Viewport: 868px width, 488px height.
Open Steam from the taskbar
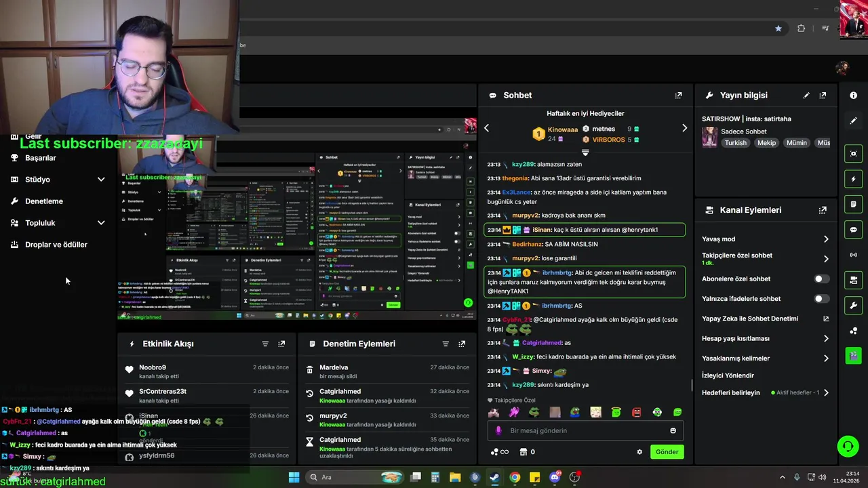coord(494,477)
